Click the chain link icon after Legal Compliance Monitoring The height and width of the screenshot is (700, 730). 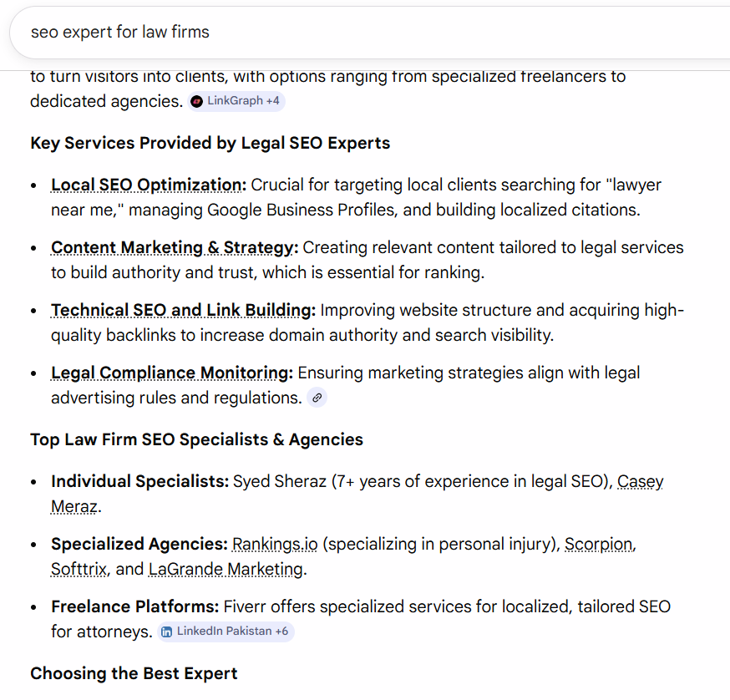pyautogui.click(x=317, y=398)
